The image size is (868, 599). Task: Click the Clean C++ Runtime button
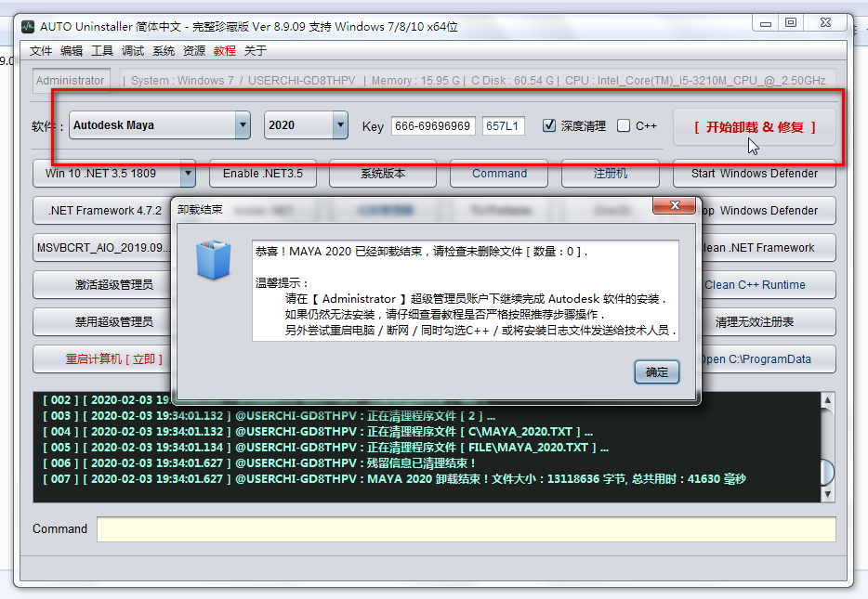(769, 284)
